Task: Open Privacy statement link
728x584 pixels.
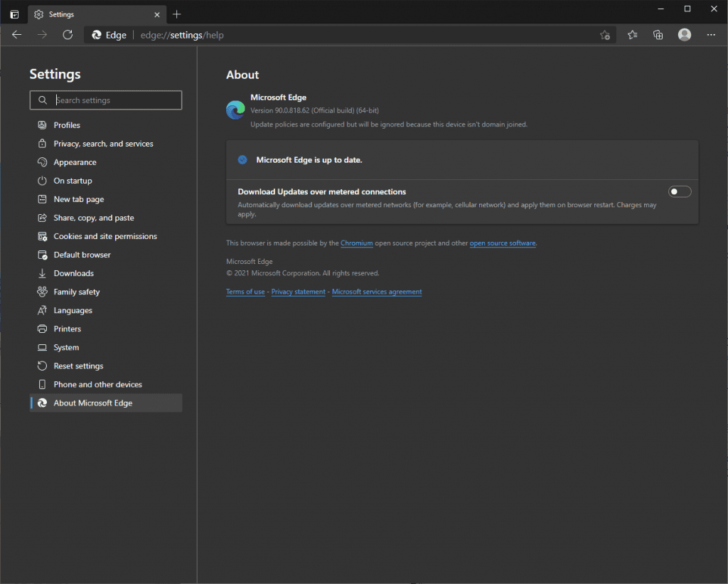Action: 298,292
